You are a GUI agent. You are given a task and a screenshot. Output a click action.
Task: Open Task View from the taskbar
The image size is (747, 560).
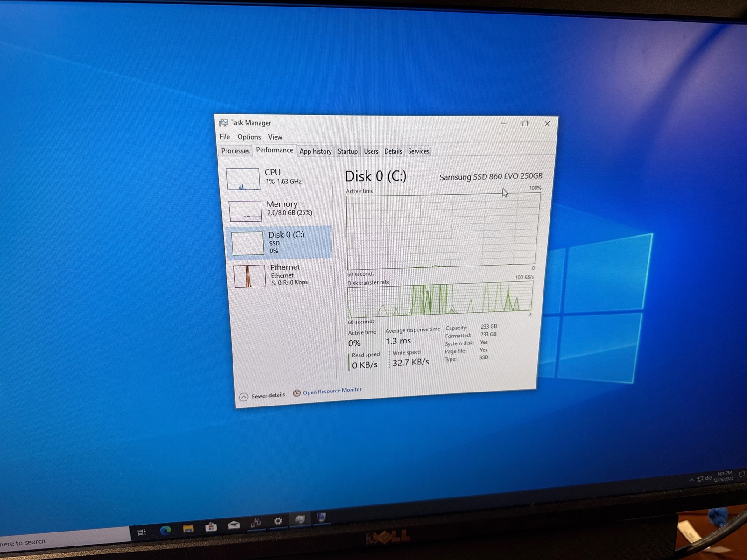[x=141, y=532]
